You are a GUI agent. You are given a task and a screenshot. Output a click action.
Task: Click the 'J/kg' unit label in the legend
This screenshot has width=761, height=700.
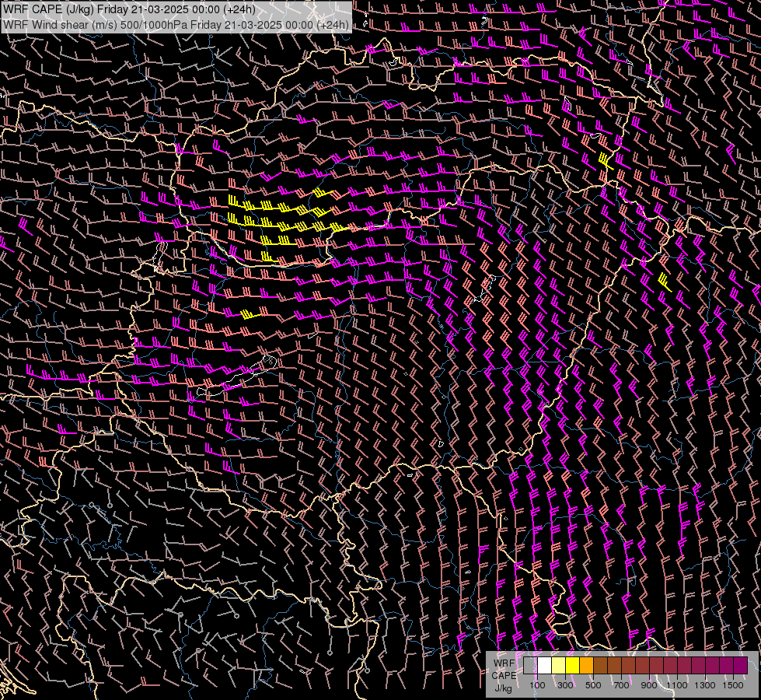(x=503, y=688)
